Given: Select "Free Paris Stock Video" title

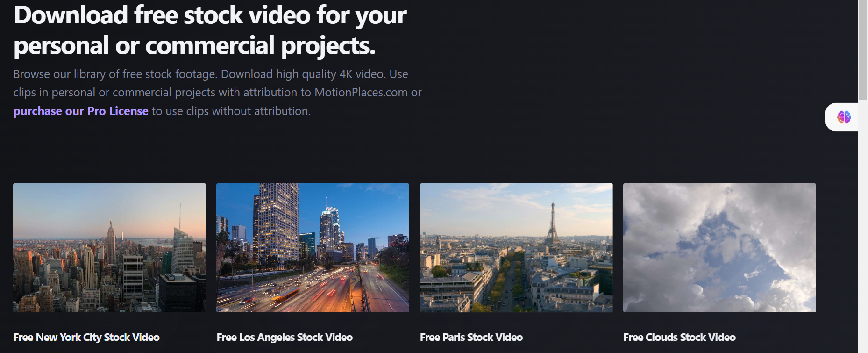Looking at the screenshot, I should tap(471, 337).
